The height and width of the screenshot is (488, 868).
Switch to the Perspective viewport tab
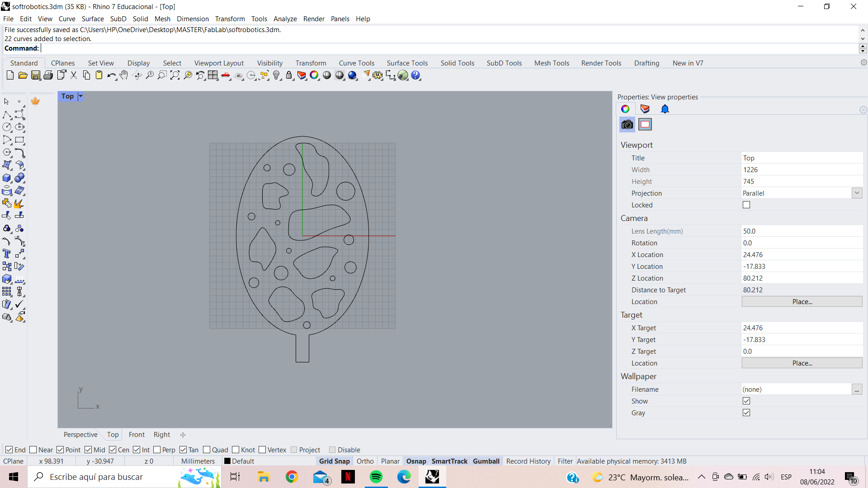[80, 434]
